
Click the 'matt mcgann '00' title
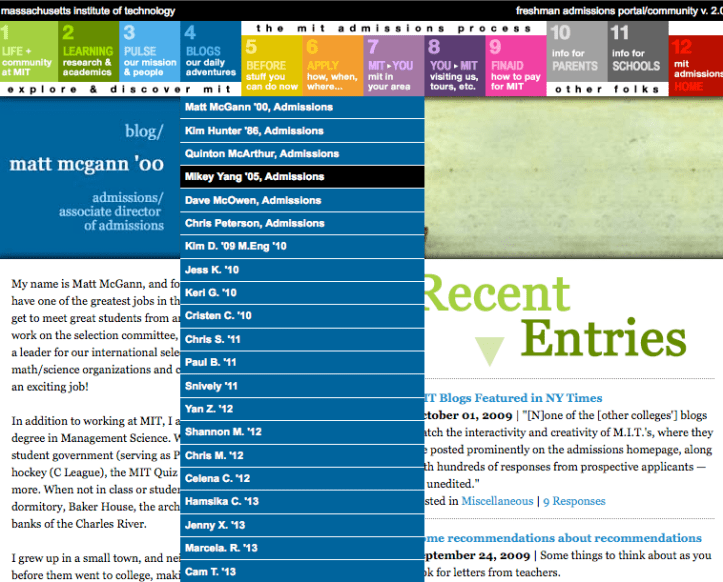pyautogui.click(x=87, y=164)
